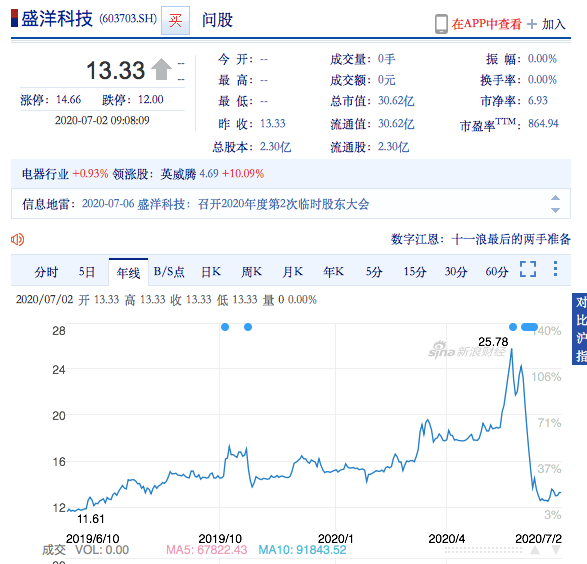The height and width of the screenshot is (564, 587).
Task: Switch to 分时 chart tab
Action: point(46,272)
